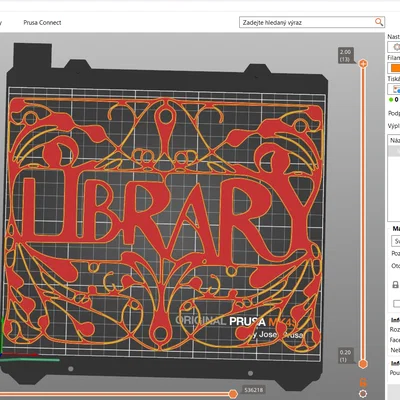Open the Prusa Connect tab
Screen dimensions: 400x400
42,23
